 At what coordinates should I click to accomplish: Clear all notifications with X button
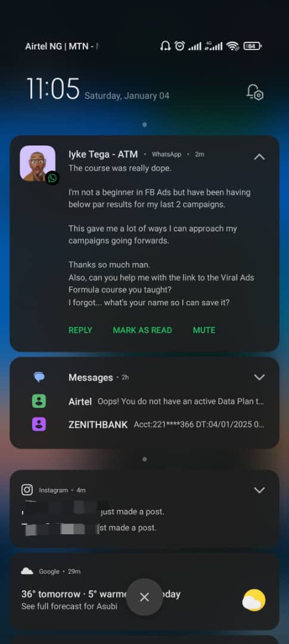[144, 597]
